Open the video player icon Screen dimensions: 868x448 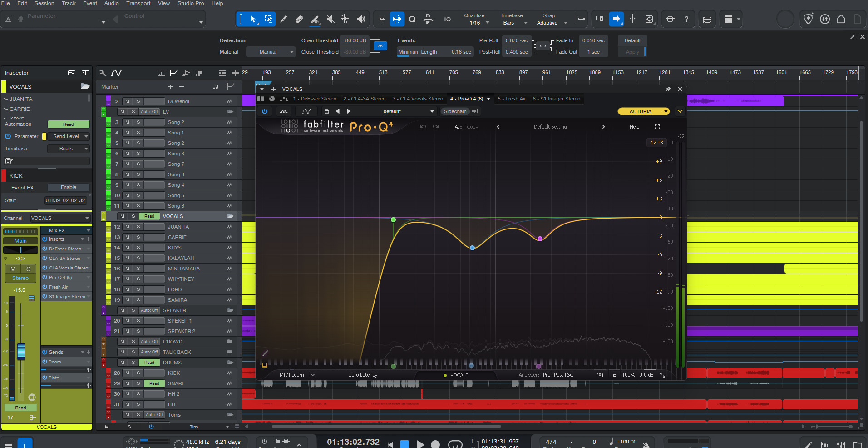tap(707, 19)
